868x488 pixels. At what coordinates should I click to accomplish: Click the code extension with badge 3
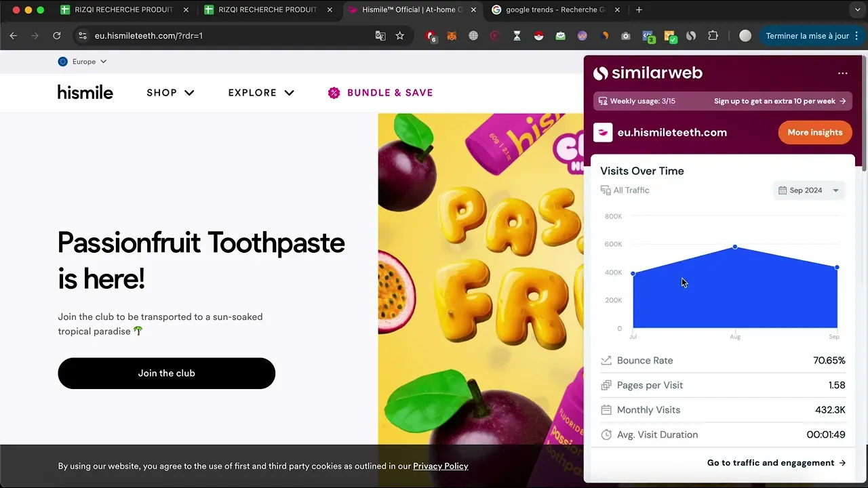[648, 37]
